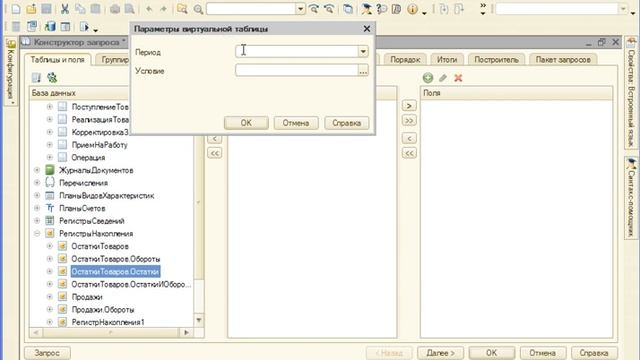Switch to the Итоги tab

pos(447,60)
